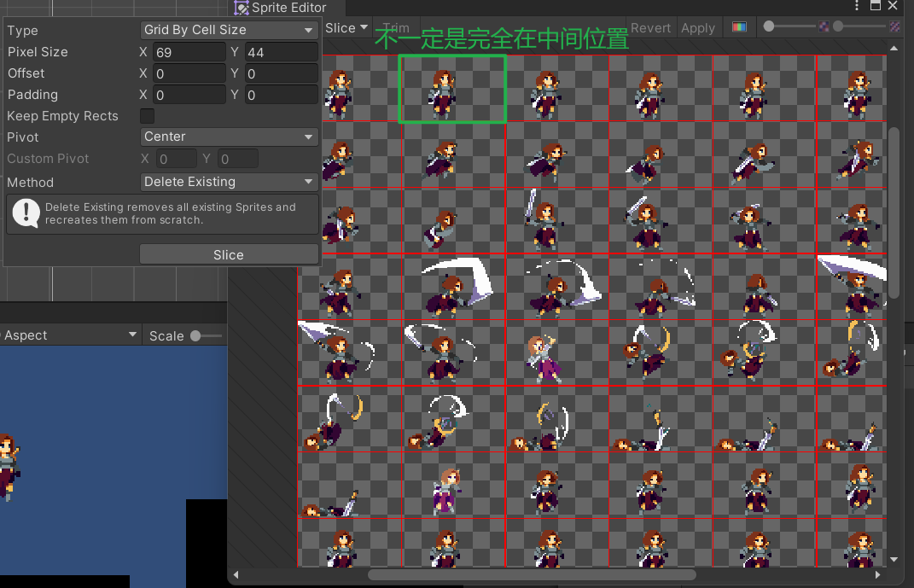Click the Sprite Editor tab icon

pos(242,8)
